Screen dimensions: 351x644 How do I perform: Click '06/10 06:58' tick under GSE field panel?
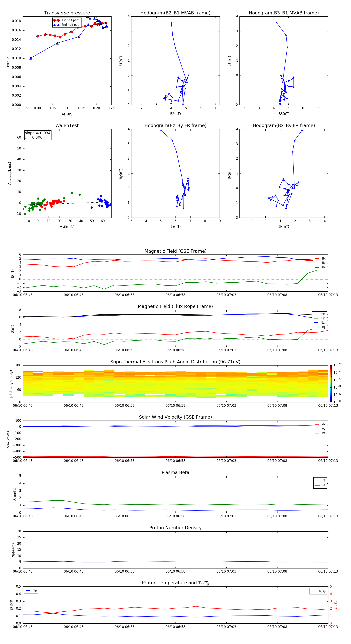(175, 295)
